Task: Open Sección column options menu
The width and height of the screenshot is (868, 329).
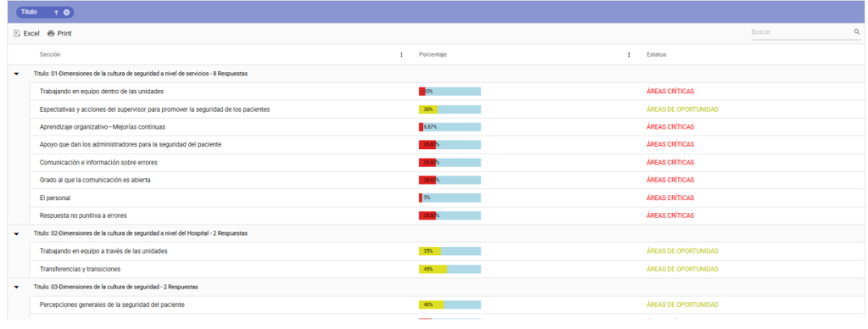Action: (401, 54)
